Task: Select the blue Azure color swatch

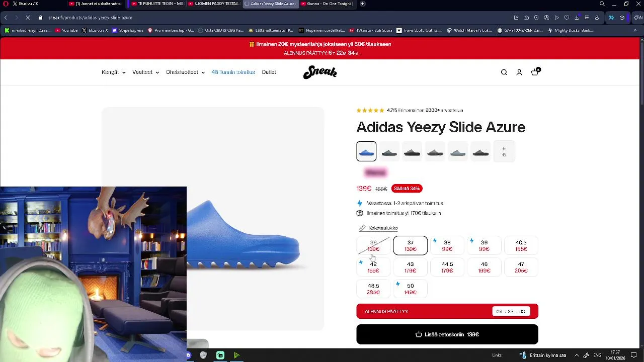Action: pos(366,151)
